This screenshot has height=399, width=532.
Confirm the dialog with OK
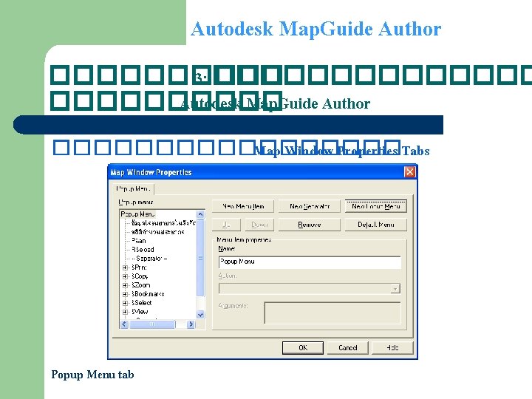pyautogui.click(x=303, y=348)
